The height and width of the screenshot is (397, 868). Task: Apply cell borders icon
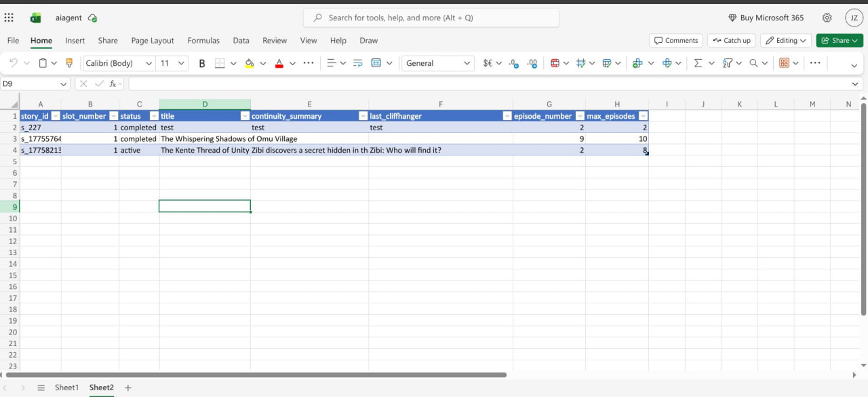(x=220, y=63)
